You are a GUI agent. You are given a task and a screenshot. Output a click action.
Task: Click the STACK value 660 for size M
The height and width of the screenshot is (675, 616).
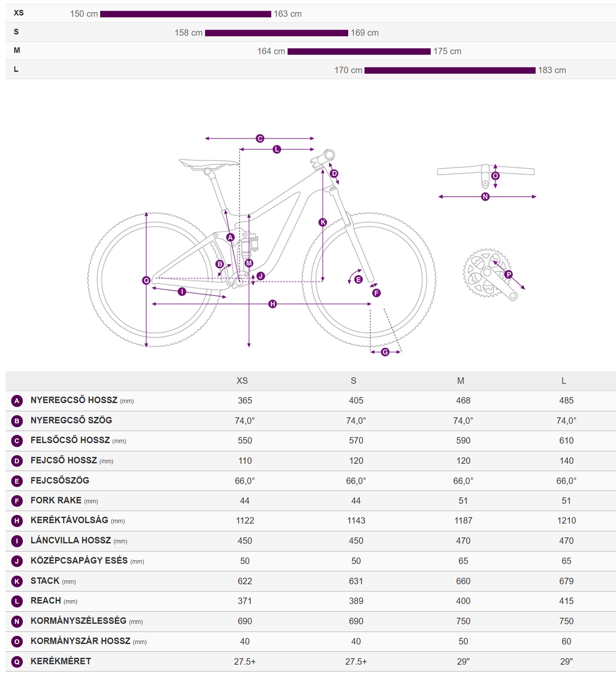click(463, 581)
